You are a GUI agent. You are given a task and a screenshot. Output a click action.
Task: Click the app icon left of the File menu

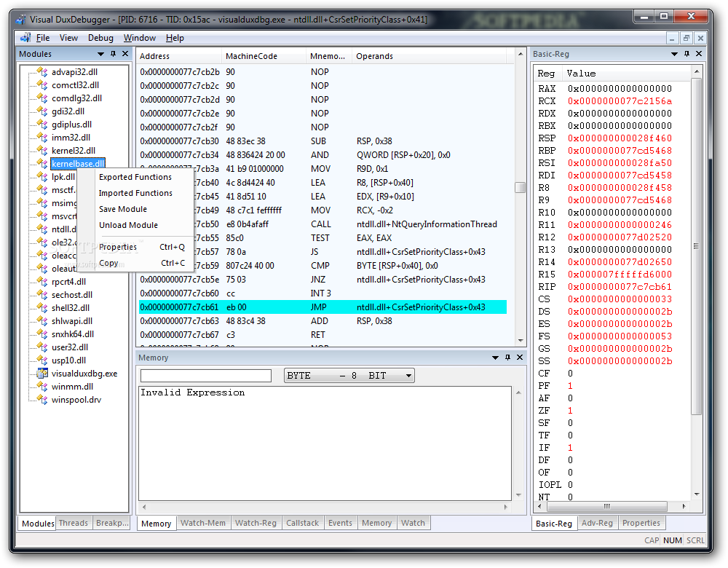click(25, 38)
